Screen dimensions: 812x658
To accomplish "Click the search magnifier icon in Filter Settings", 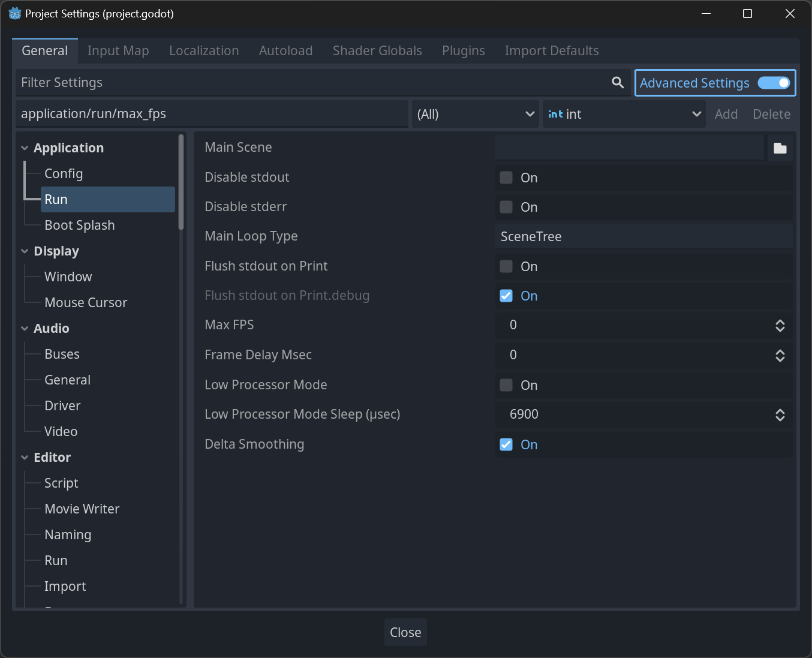I will click(618, 83).
